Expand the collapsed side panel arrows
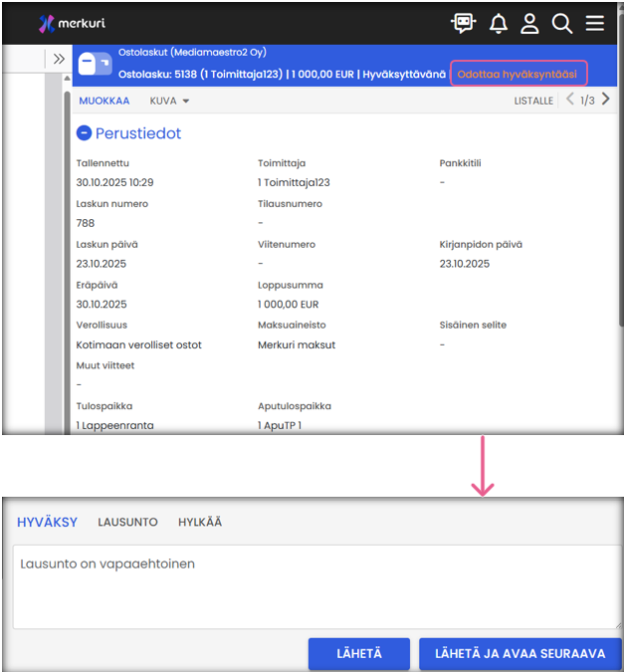625x672 pixels. (x=59, y=60)
